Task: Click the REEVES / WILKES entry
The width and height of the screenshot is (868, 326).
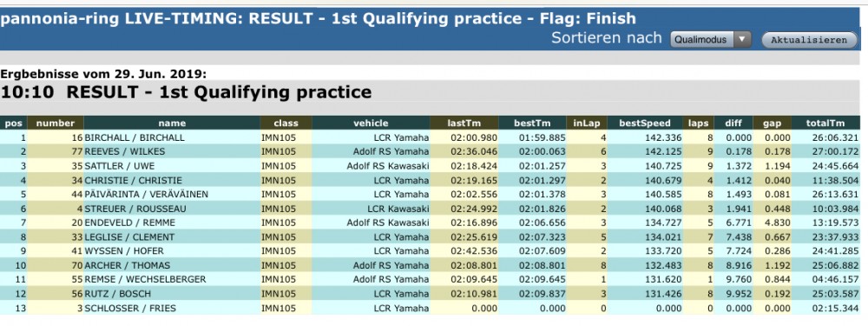Action: point(124,151)
